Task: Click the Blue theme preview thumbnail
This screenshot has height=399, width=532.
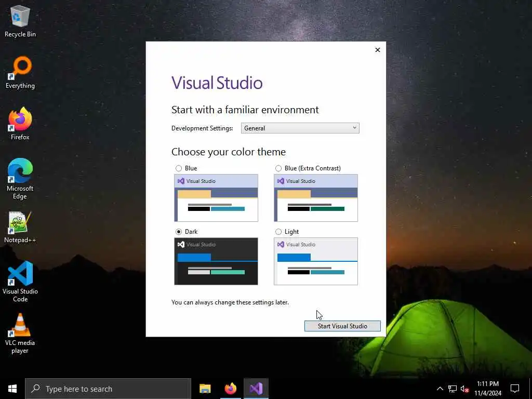Action: coord(216,198)
